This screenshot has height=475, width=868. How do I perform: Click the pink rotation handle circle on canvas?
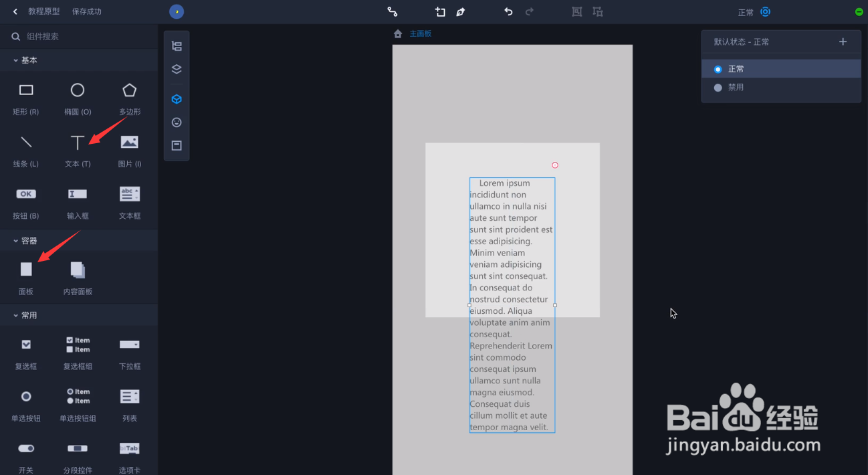(x=555, y=165)
